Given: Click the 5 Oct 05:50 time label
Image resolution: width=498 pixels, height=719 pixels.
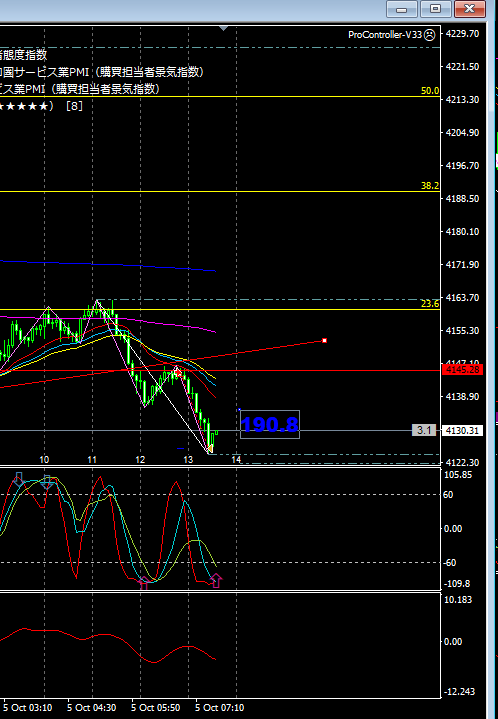Looking at the screenshot, I should point(155,708).
